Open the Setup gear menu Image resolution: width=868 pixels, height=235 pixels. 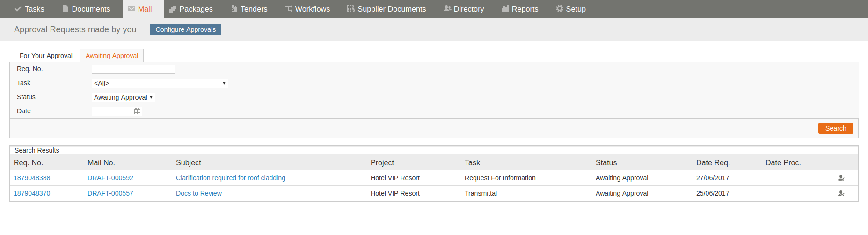click(x=570, y=9)
